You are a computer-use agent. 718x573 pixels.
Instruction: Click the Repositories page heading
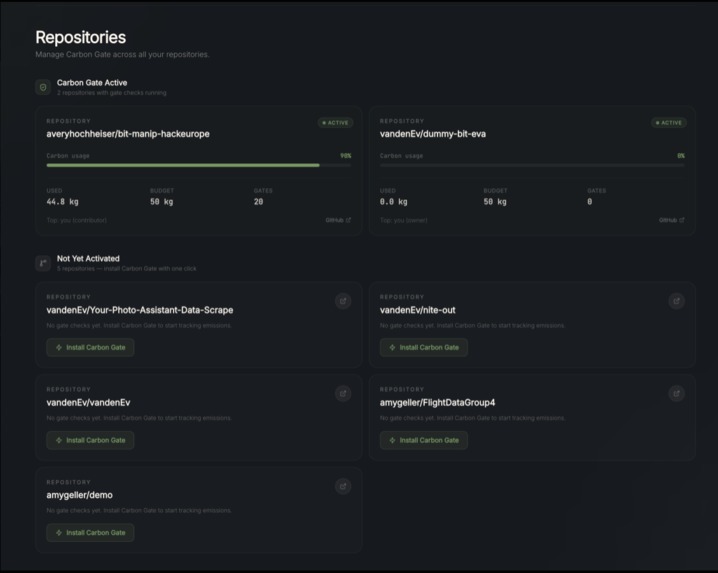(81, 38)
